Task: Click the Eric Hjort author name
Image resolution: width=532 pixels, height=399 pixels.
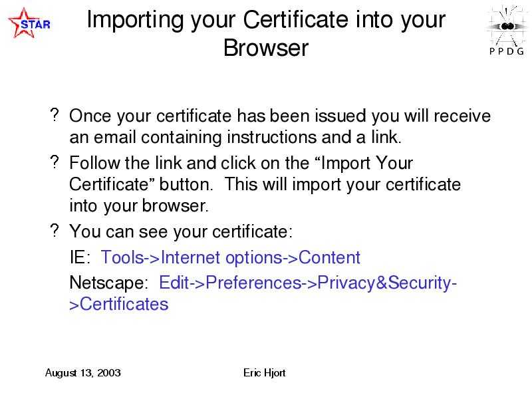Action: 264,373
